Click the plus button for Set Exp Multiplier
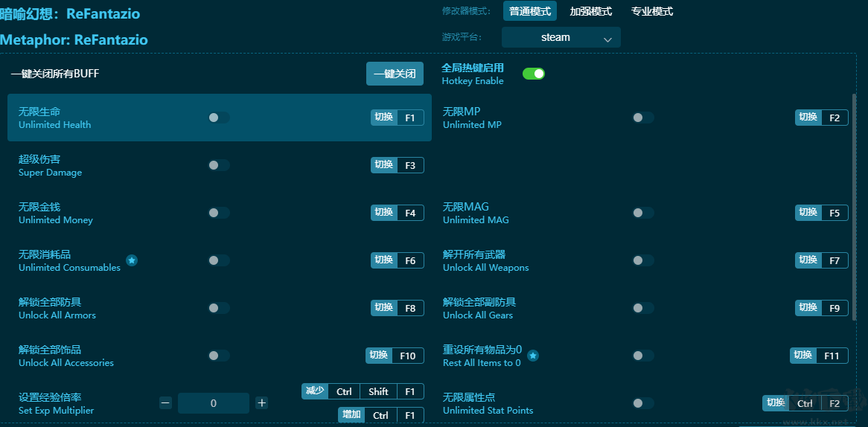868x427 pixels. click(262, 403)
